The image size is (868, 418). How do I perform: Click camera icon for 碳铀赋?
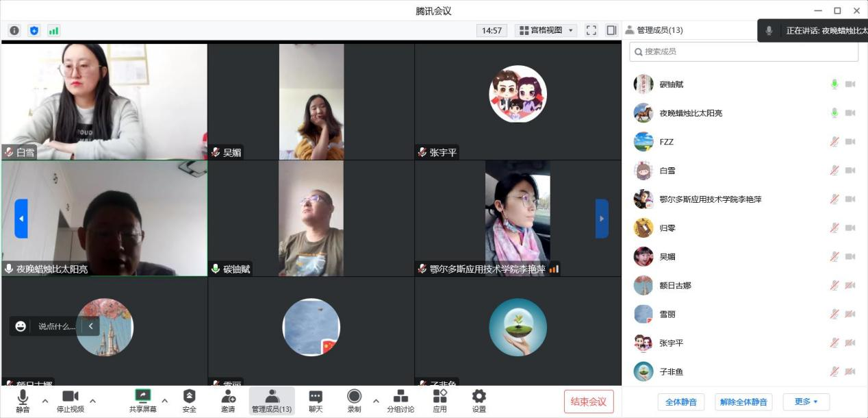850,84
